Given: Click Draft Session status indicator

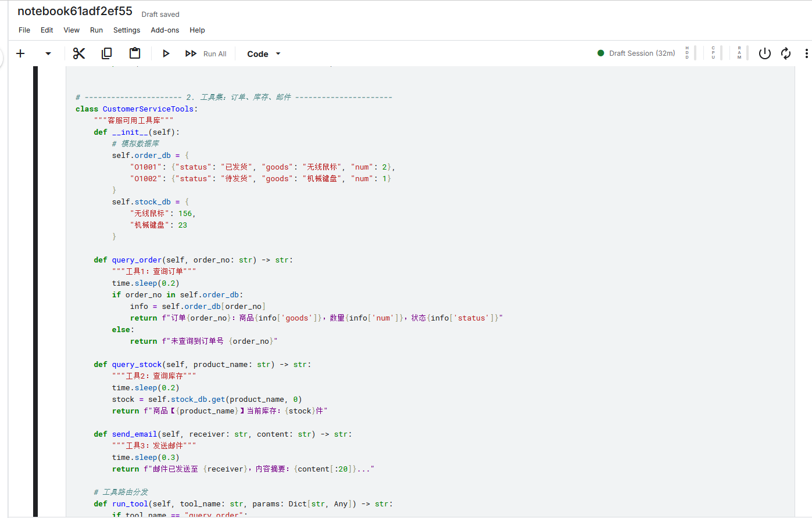Looking at the screenshot, I should pos(636,53).
